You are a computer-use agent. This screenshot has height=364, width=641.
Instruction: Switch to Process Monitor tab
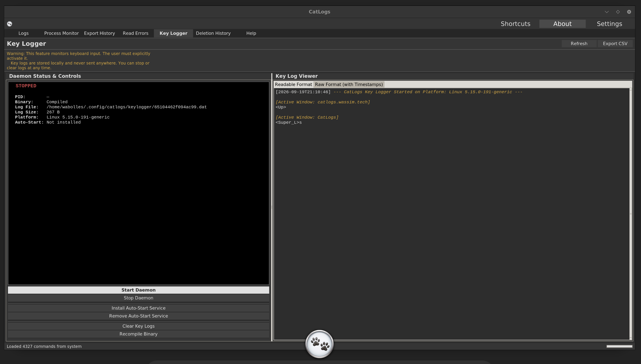pyautogui.click(x=61, y=33)
